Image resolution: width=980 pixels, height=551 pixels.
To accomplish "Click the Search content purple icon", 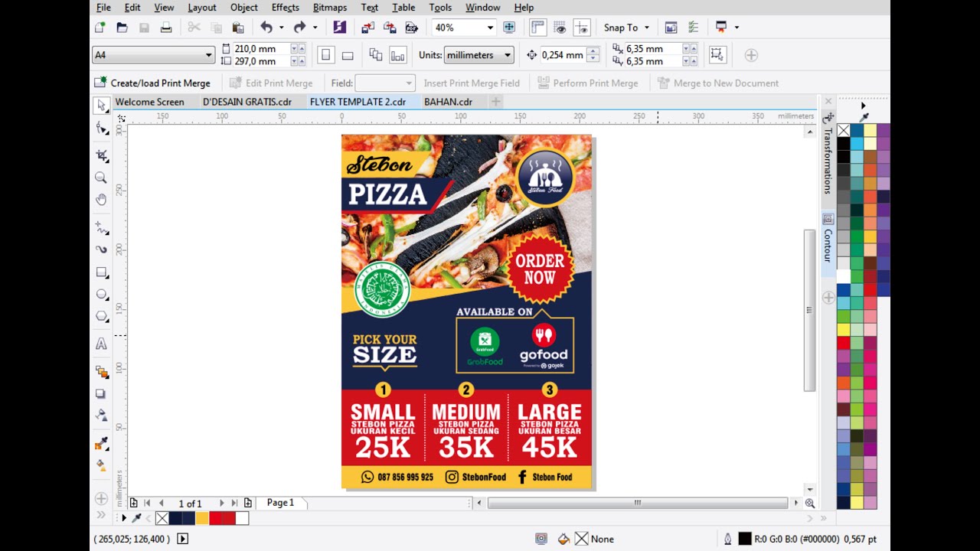I will pos(340,28).
